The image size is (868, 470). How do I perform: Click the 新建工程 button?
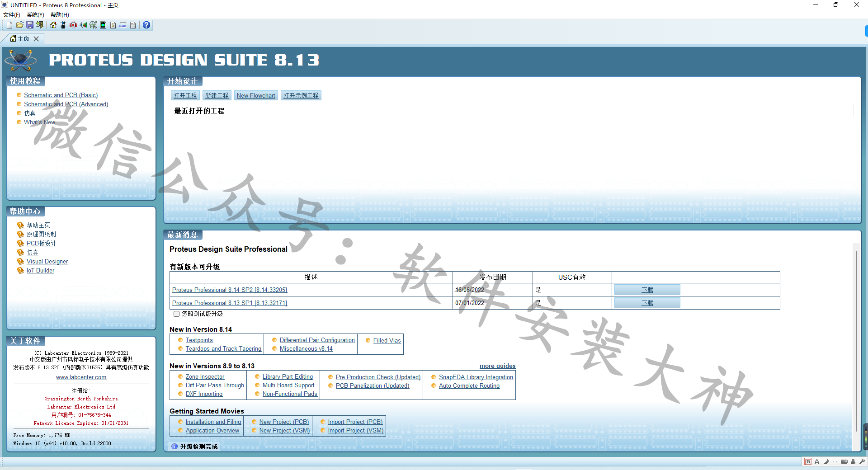pyautogui.click(x=217, y=95)
